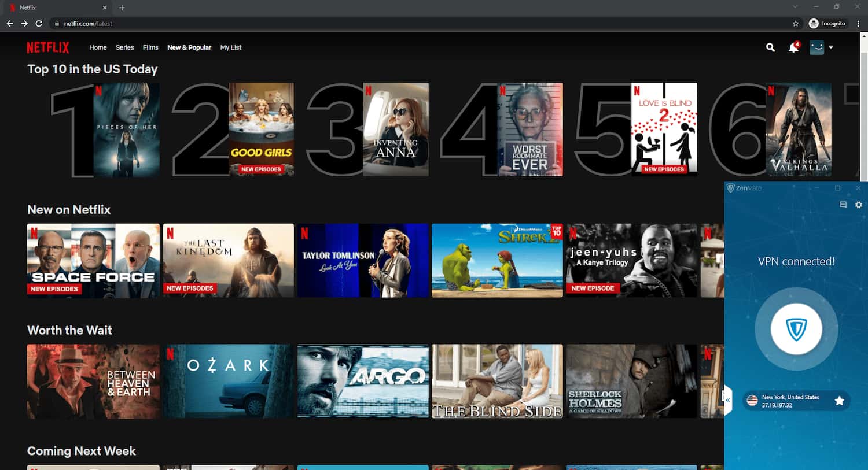Open Vikings Valhalla poster
This screenshot has width=868, height=470.
(799, 129)
